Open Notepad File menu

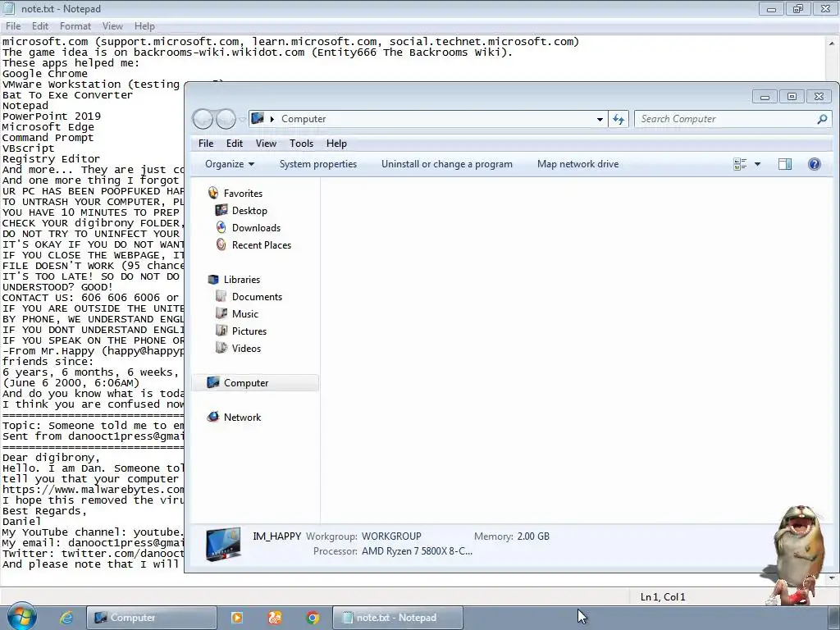(13, 26)
